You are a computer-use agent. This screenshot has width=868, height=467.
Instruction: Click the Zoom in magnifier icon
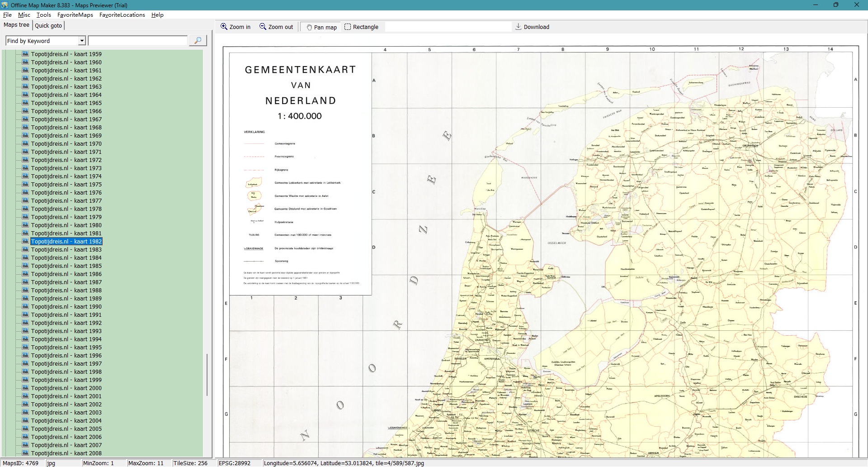click(224, 27)
